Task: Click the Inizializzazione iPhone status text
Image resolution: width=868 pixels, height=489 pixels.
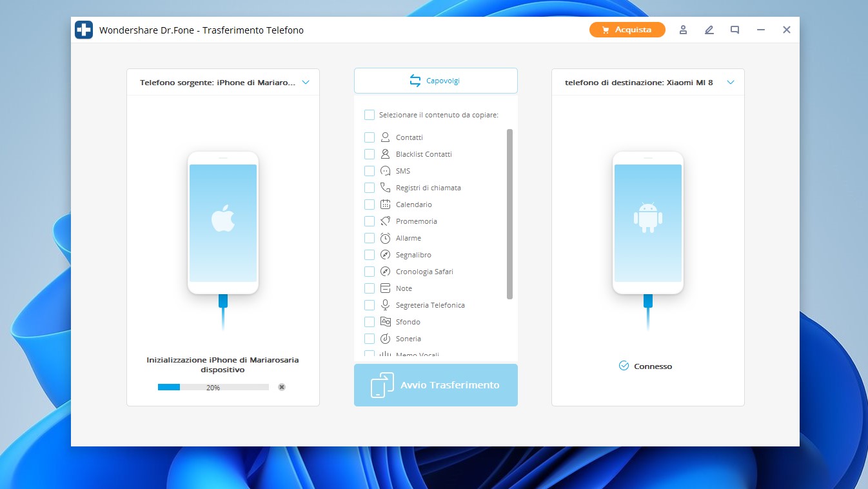Action: (223, 365)
